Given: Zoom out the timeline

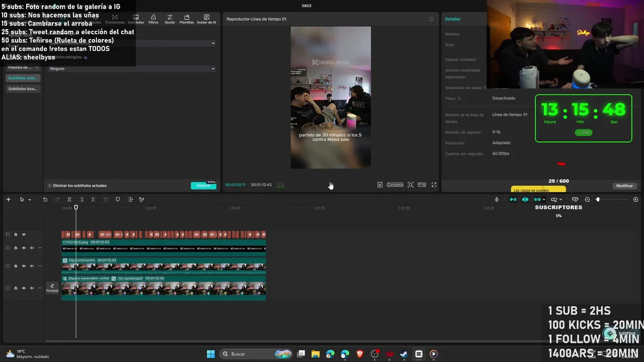Looking at the screenshot, I should [587, 200].
